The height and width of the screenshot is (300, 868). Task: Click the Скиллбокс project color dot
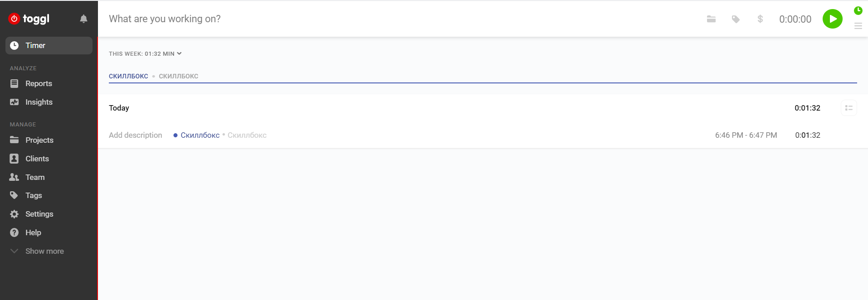coord(176,135)
